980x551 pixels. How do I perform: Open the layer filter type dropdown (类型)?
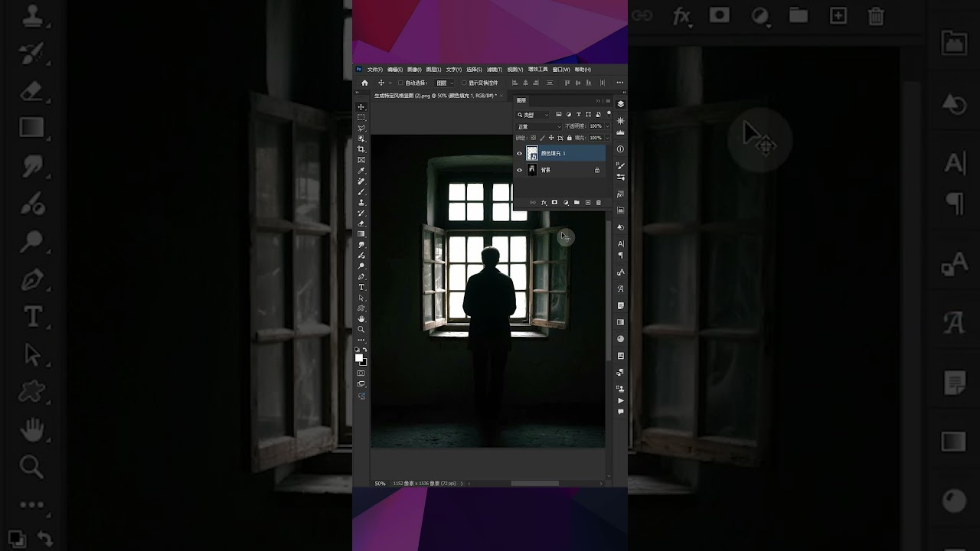tap(532, 115)
